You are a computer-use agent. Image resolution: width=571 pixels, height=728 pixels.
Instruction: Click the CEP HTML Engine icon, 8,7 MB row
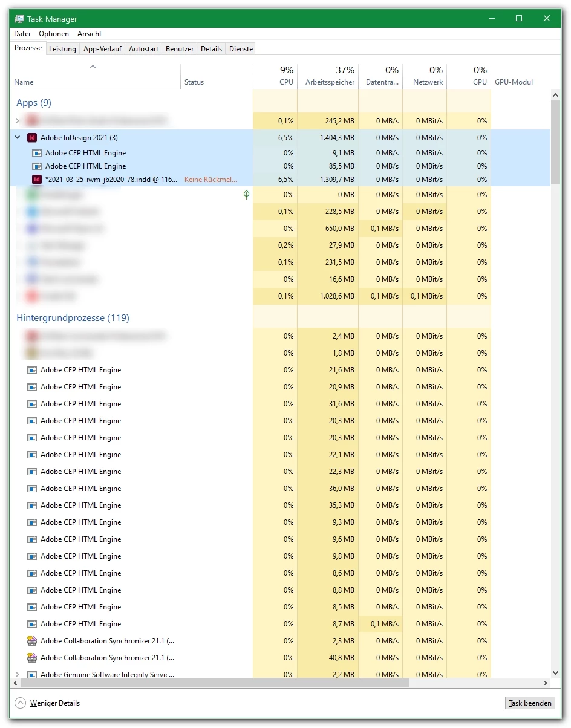[x=32, y=624]
